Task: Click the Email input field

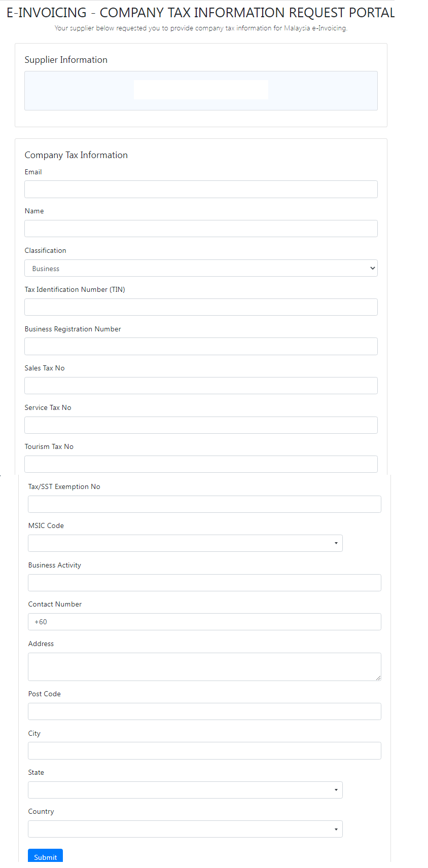Action: [201, 190]
